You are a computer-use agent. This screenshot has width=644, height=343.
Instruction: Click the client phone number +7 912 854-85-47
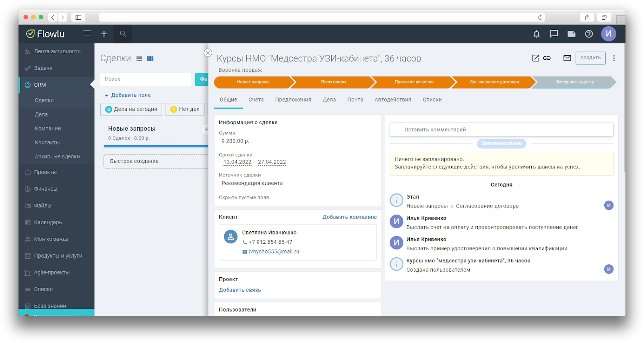270,242
